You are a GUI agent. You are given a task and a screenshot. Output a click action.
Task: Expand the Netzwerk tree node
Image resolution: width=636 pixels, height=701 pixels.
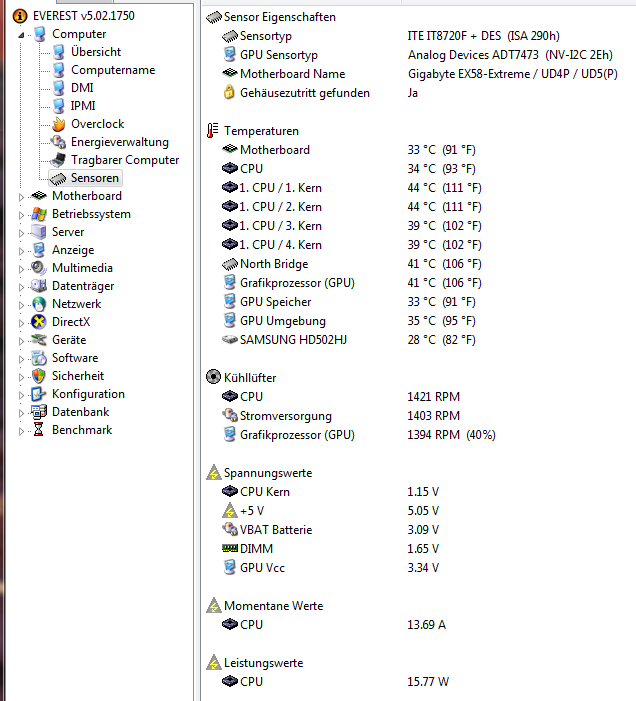21,305
